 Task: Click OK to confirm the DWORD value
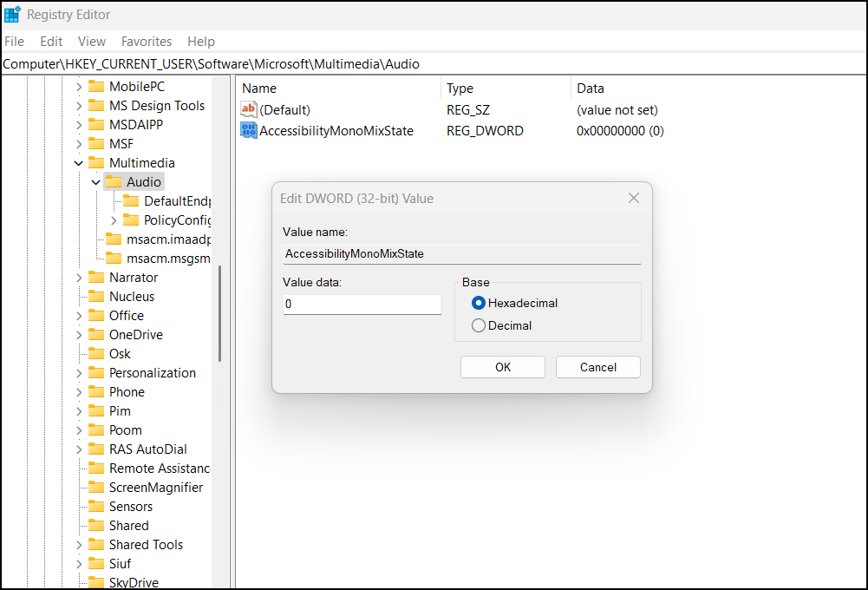click(x=502, y=367)
